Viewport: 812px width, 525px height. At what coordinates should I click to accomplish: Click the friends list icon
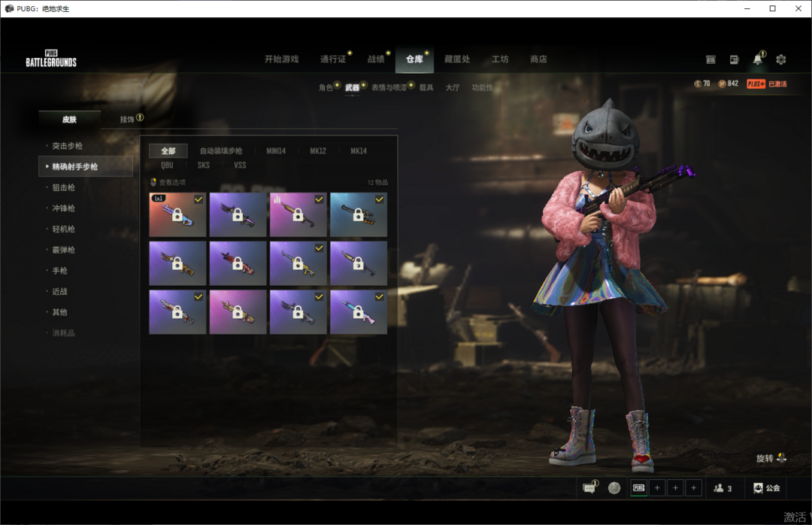coord(722,488)
